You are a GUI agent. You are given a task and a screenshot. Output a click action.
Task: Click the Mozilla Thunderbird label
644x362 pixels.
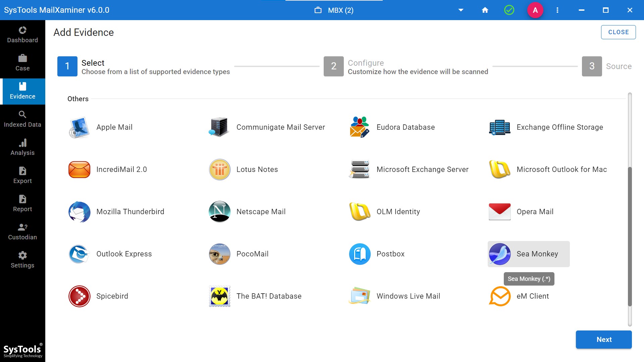coord(130,212)
